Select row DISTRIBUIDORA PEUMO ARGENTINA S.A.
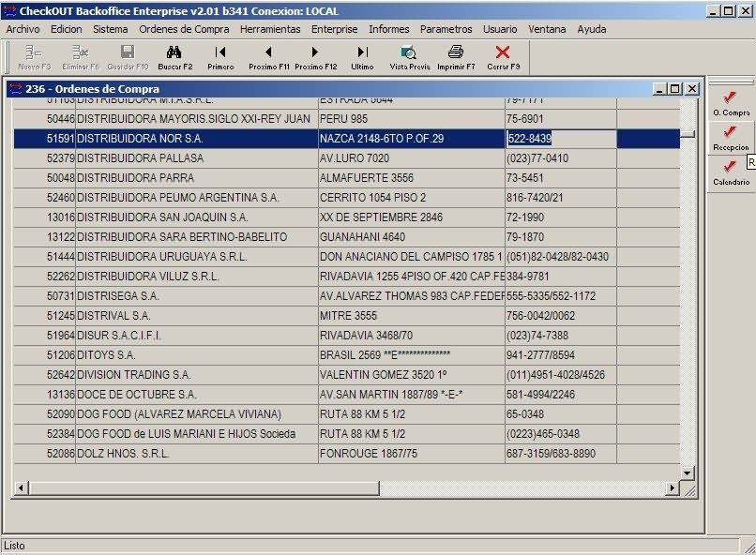Screen dimensions: 756x555 click(347, 198)
